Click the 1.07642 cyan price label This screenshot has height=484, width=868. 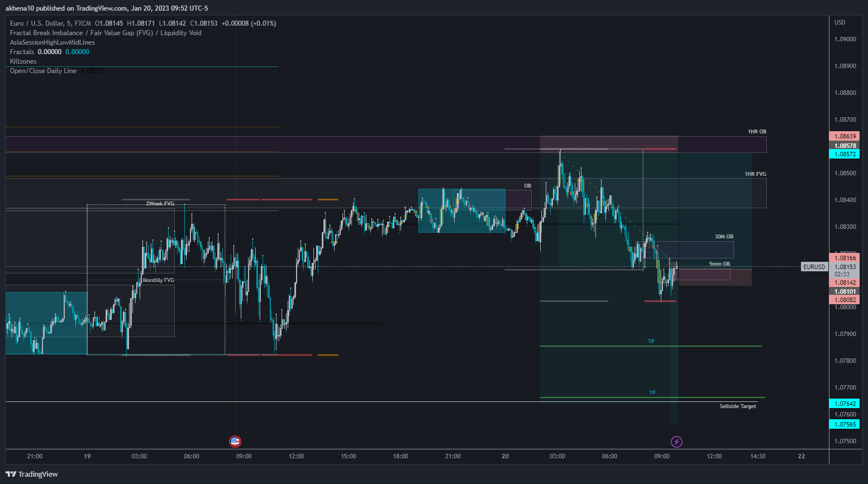845,404
